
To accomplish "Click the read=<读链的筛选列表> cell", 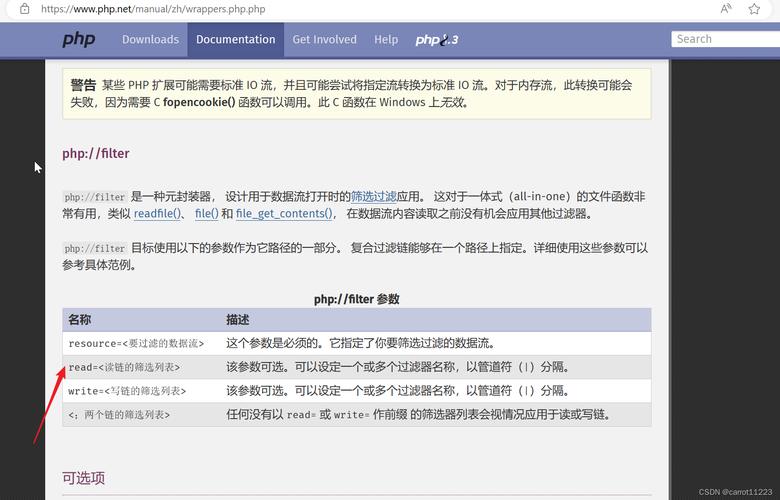I will [x=142, y=367].
